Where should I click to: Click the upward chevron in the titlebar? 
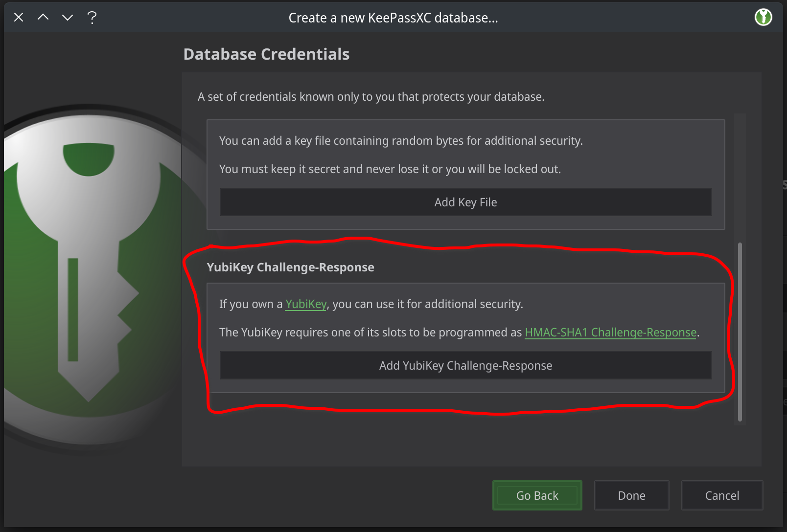43,17
